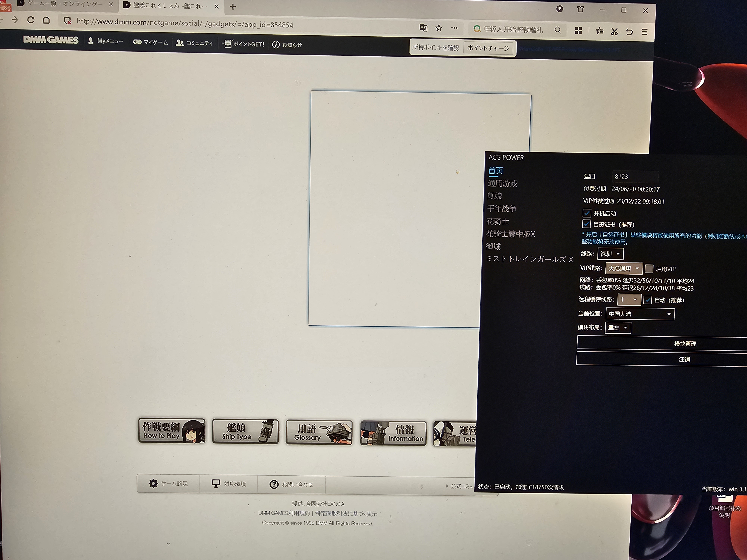The width and height of the screenshot is (747, 560).
Task: Open the 线路 dropdown showing 深圳
Action: 610,254
